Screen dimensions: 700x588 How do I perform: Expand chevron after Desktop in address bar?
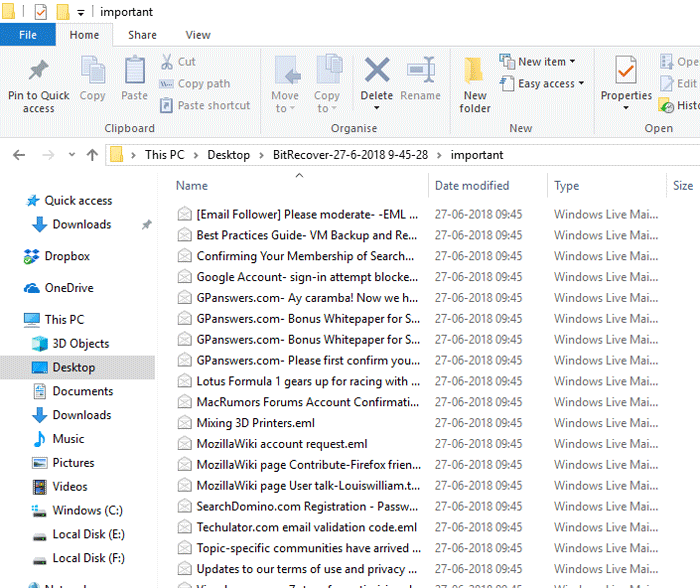tap(262, 155)
